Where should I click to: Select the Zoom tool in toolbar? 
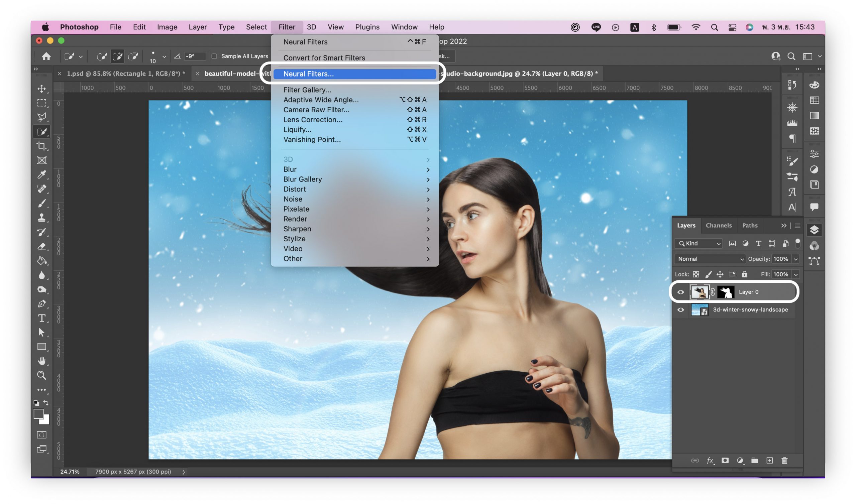click(42, 375)
